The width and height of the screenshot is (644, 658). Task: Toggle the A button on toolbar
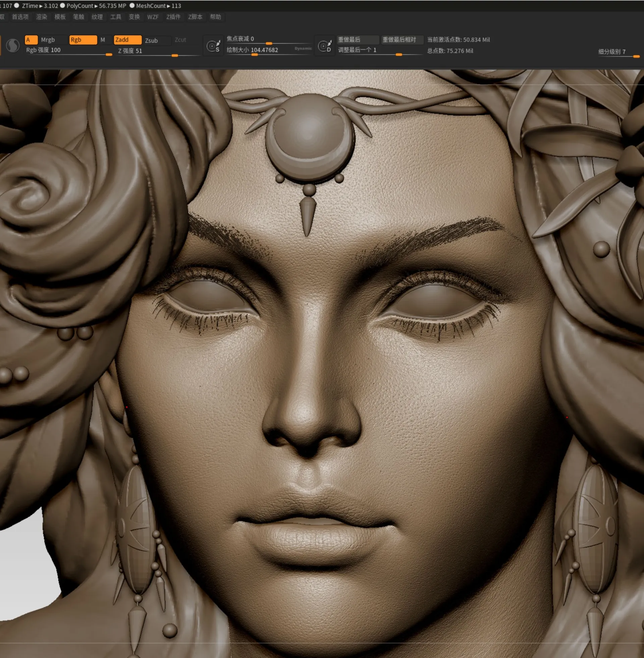[31, 40]
